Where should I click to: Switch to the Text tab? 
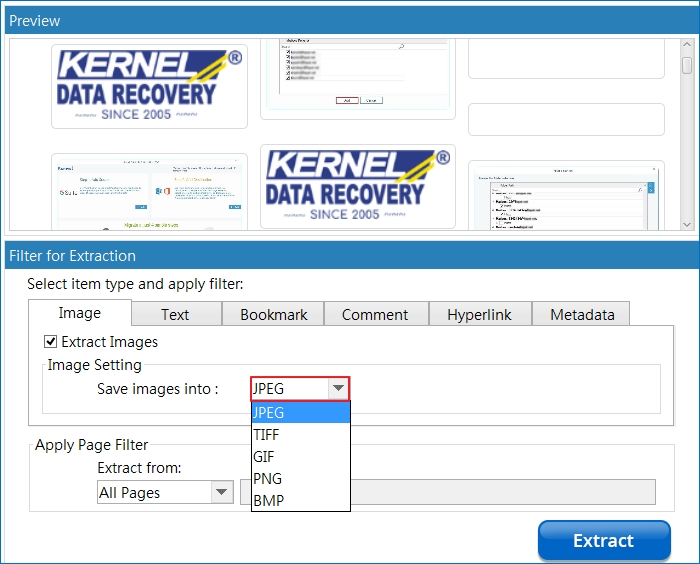pos(175,314)
